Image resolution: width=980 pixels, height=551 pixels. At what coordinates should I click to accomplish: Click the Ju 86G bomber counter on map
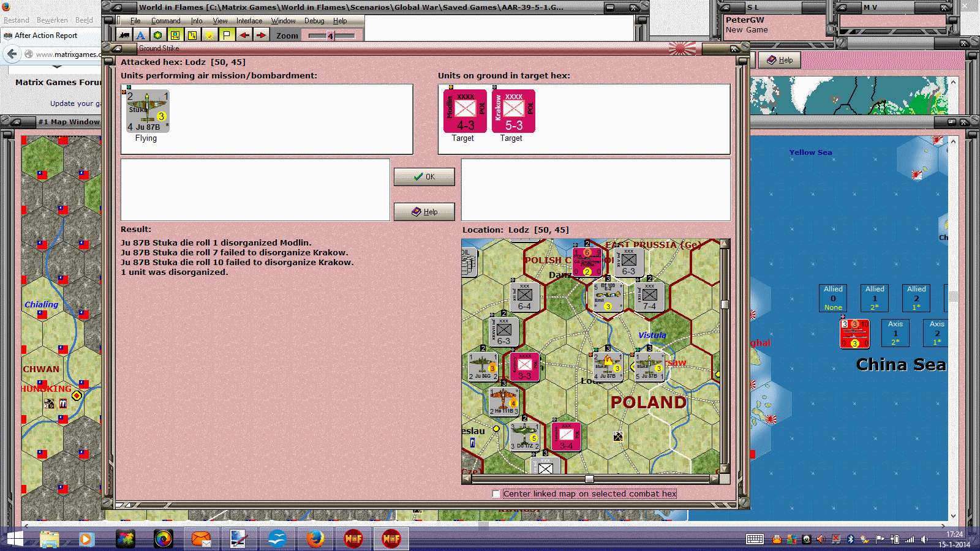(x=483, y=366)
